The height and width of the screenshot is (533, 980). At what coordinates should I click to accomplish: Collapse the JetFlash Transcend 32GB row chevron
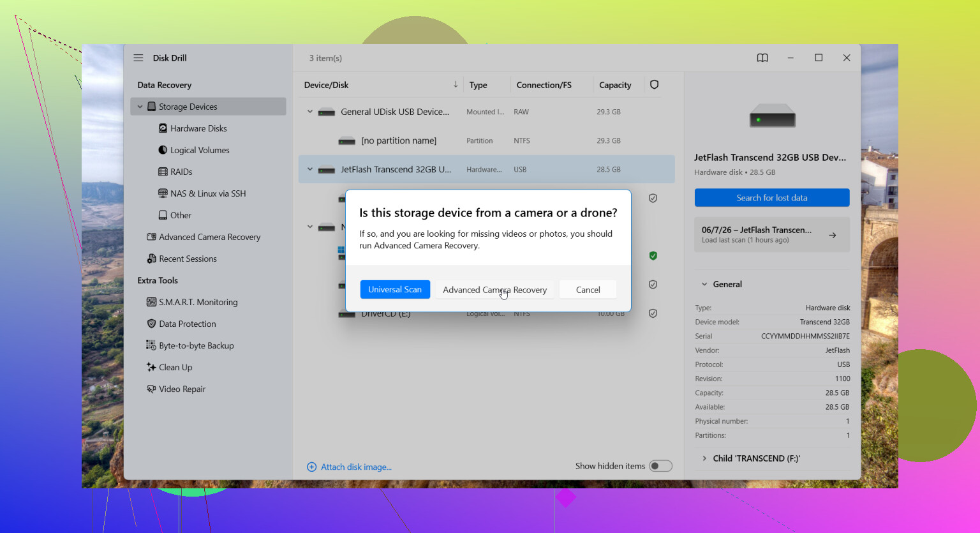[x=310, y=169]
